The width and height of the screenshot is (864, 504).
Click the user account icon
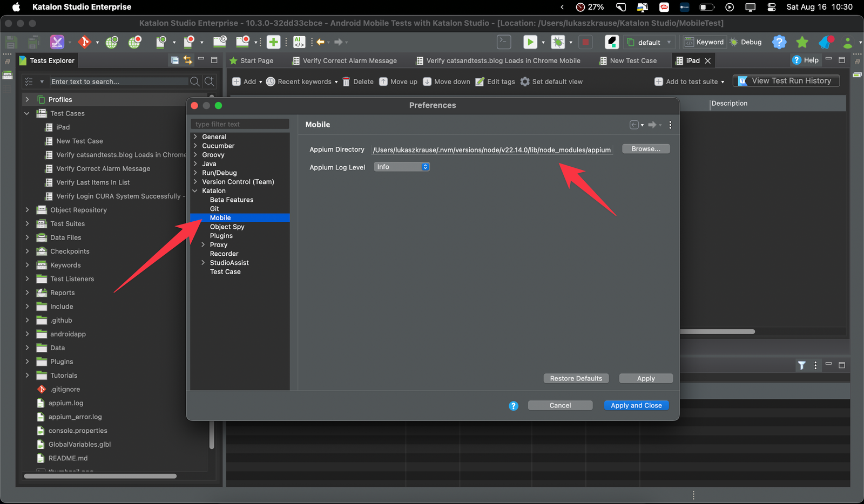click(x=848, y=42)
